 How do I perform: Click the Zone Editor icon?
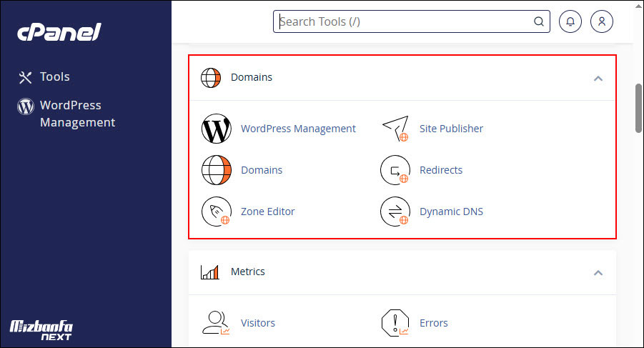(x=216, y=212)
